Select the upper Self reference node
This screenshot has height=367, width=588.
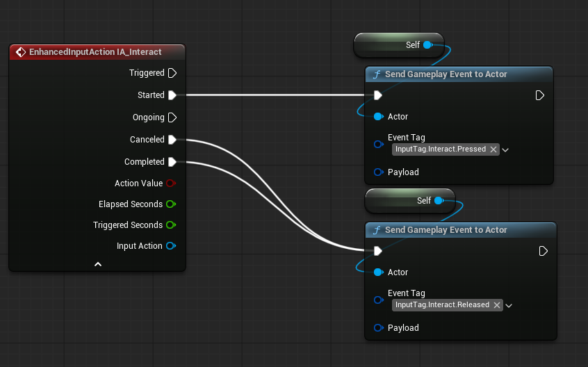[399, 45]
